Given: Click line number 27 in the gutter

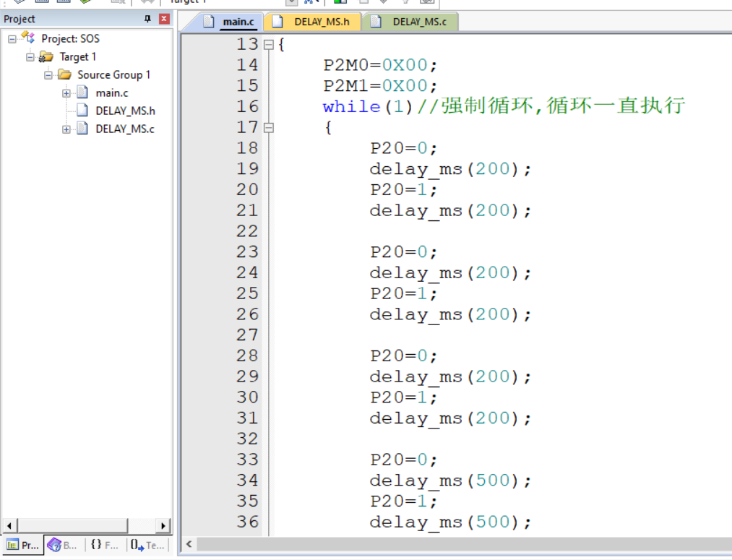Looking at the screenshot, I should 247,335.
